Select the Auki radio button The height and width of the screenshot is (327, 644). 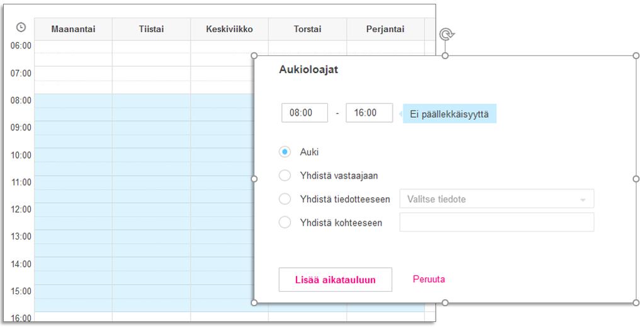tap(285, 152)
